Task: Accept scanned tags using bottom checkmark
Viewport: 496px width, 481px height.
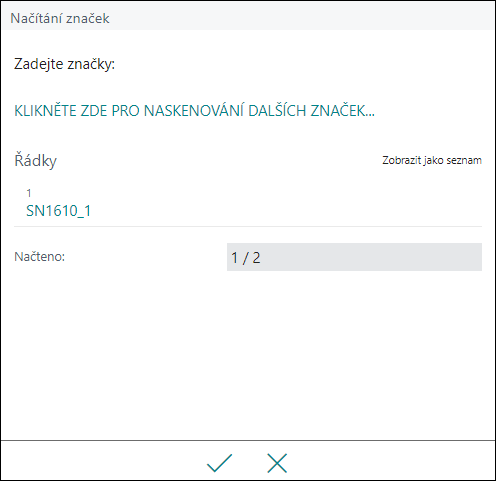Action: pyautogui.click(x=219, y=463)
